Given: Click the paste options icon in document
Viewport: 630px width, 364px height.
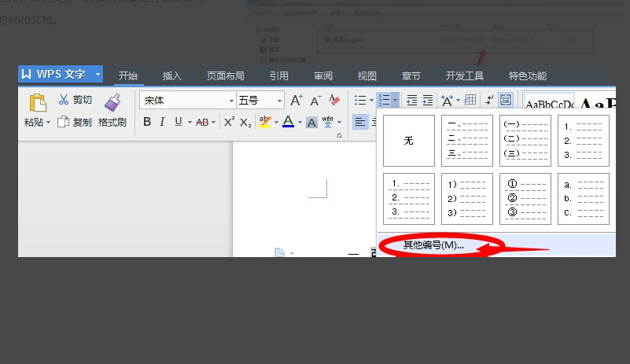Looking at the screenshot, I should pos(279,252).
